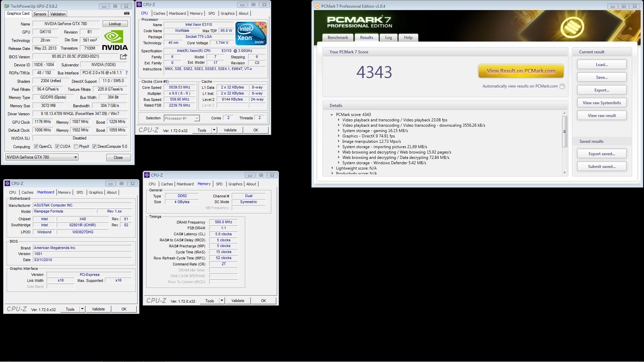Switch to the Validation tab in GPU-Z
644x362 pixels.
tap(58, 14)
